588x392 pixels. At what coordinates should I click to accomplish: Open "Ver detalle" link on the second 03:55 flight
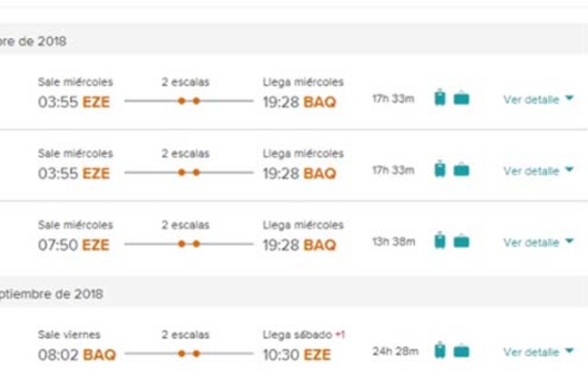click(x=531, y=171)
